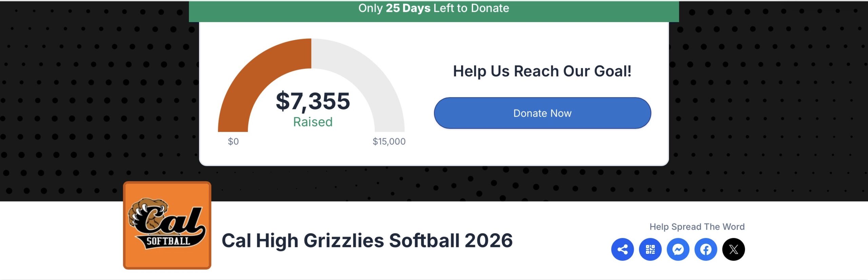The width and height of the screenshot is (868, 280).
Task: Click the Help Spread The Word label
Action: [697, 227]
